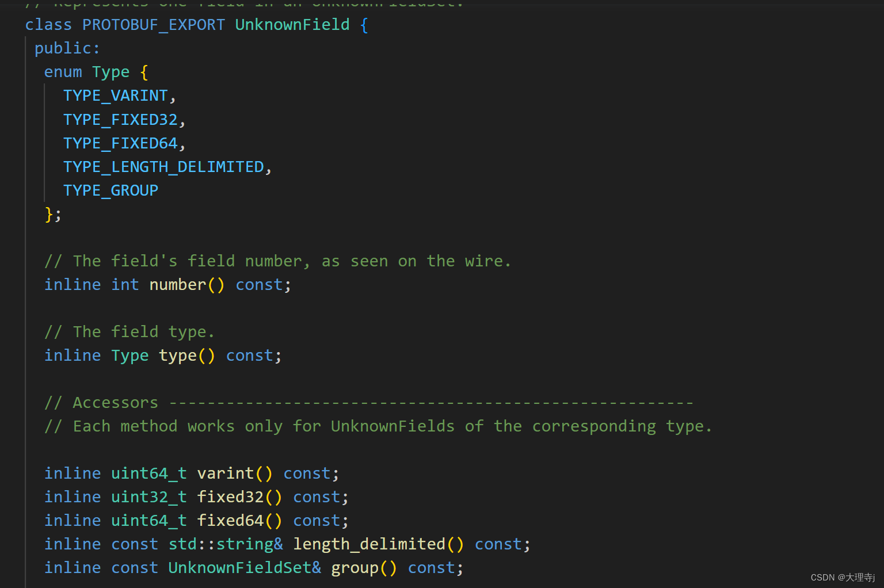Click the number() method name
884x588 pixels.
(x=178, y=285)
